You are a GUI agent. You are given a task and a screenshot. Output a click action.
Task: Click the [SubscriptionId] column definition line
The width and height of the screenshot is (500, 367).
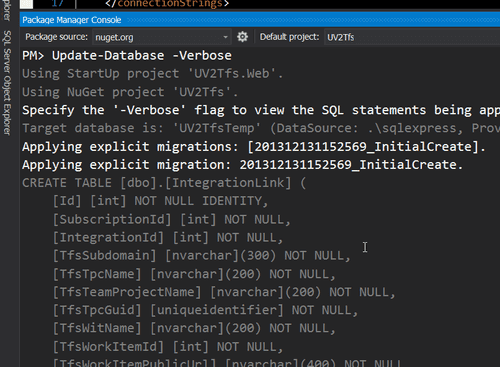click(x=172, y=219)
